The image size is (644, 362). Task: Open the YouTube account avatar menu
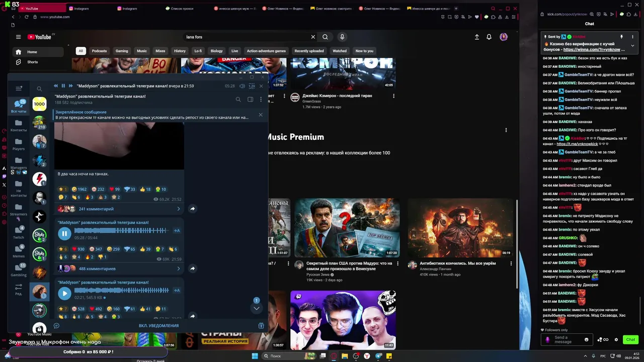[x=504, y=37]
